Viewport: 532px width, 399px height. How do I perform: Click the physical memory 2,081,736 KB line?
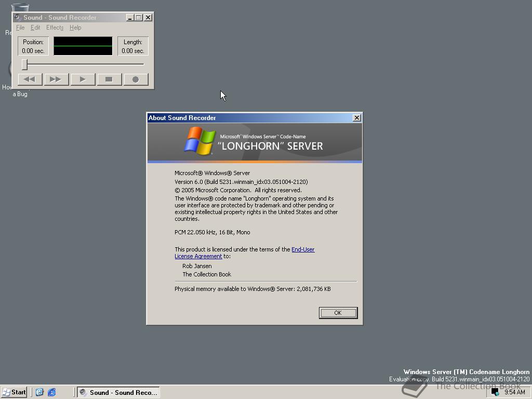pyautogui.click(x=253, y=289)
